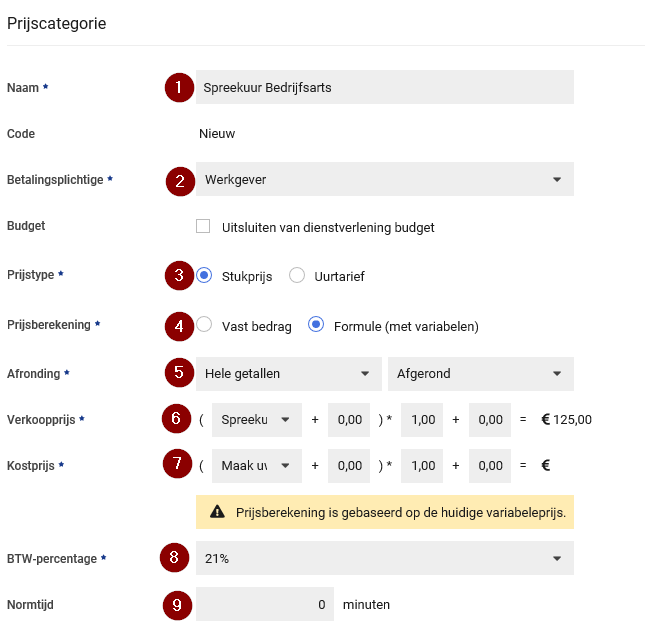This screenshot has width=645, height=627.
Task: Open the Betalingsplichtige dropdown
Action: [384, 179]
